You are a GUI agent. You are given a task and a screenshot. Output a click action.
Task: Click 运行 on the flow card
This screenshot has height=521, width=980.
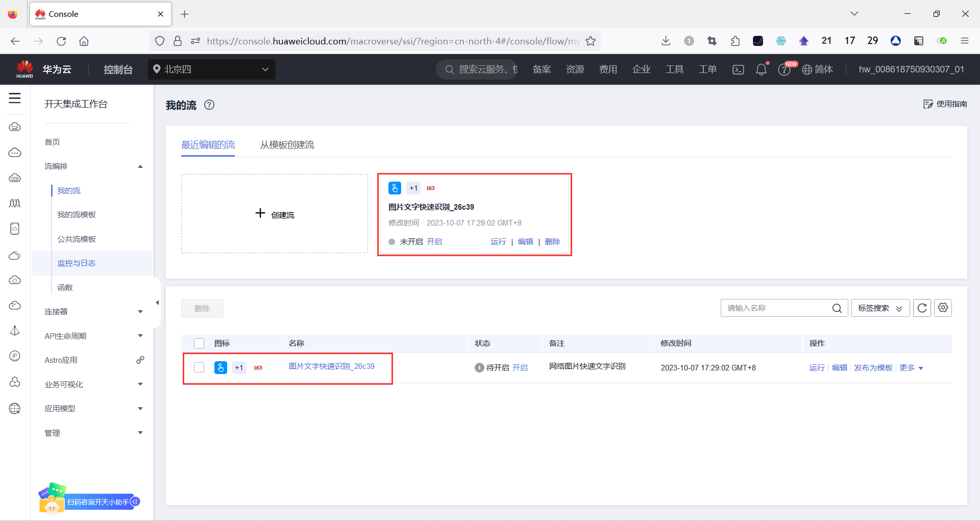pos(498,242)
